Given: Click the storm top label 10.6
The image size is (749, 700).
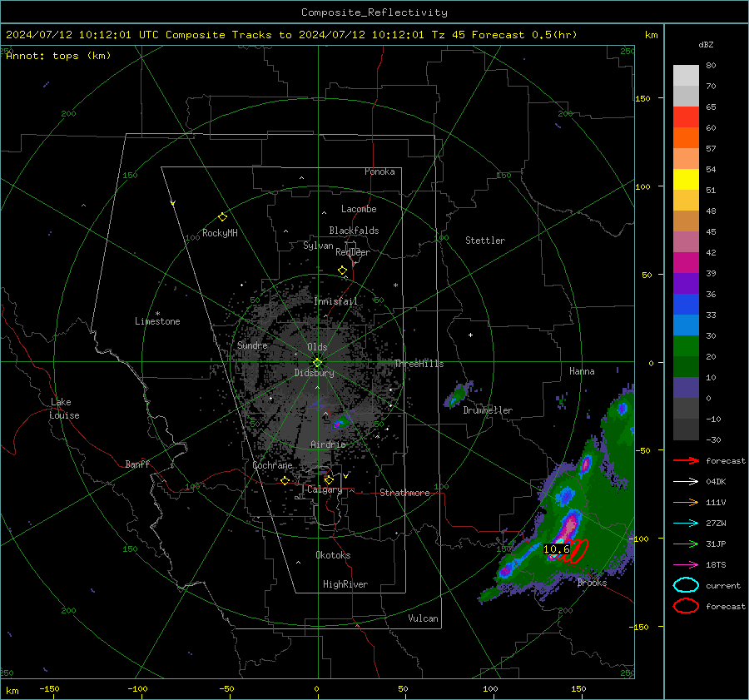Looking at the screenshot, I should click(557, 549).
